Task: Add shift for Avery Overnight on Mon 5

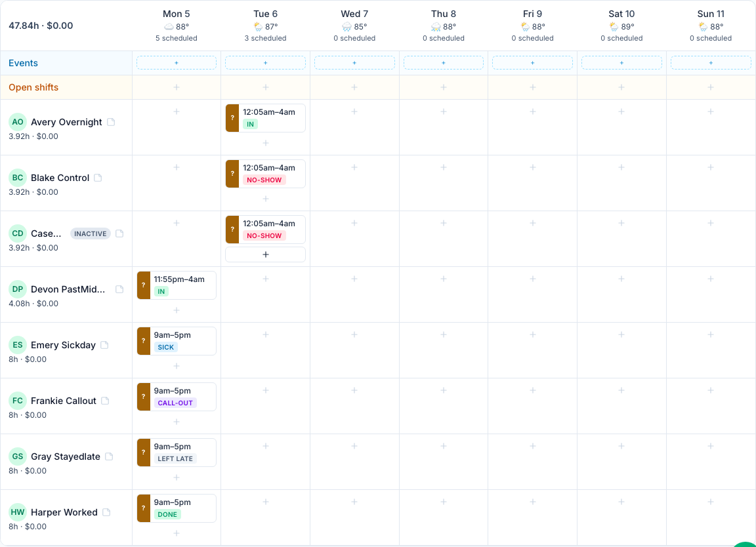Action: tap(177, 111)
